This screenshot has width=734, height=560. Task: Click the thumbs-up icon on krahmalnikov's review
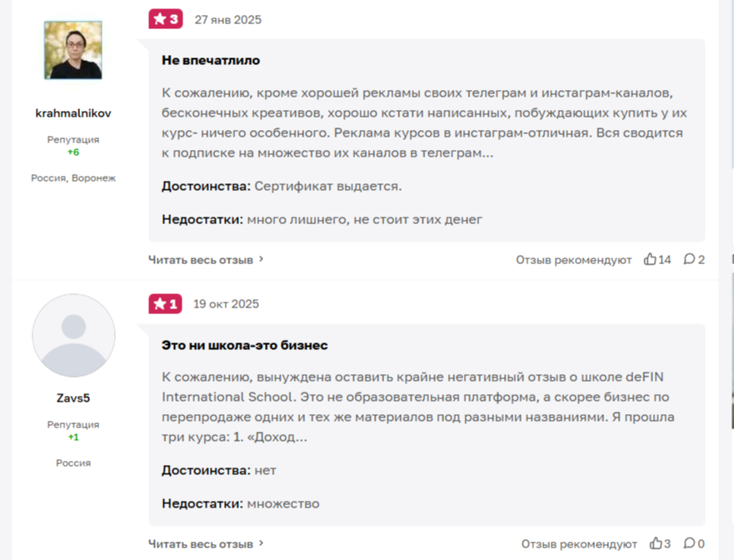(x=651, y=259)
